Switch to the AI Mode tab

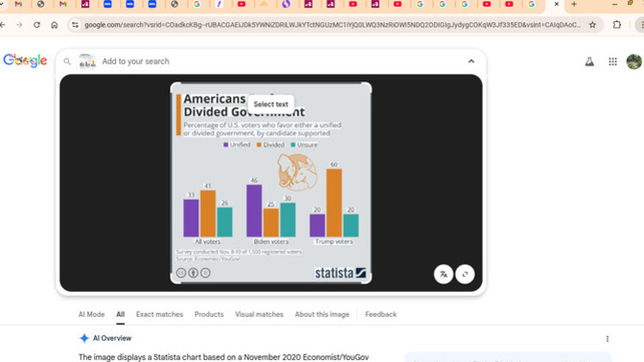click(x=92, y=314)
